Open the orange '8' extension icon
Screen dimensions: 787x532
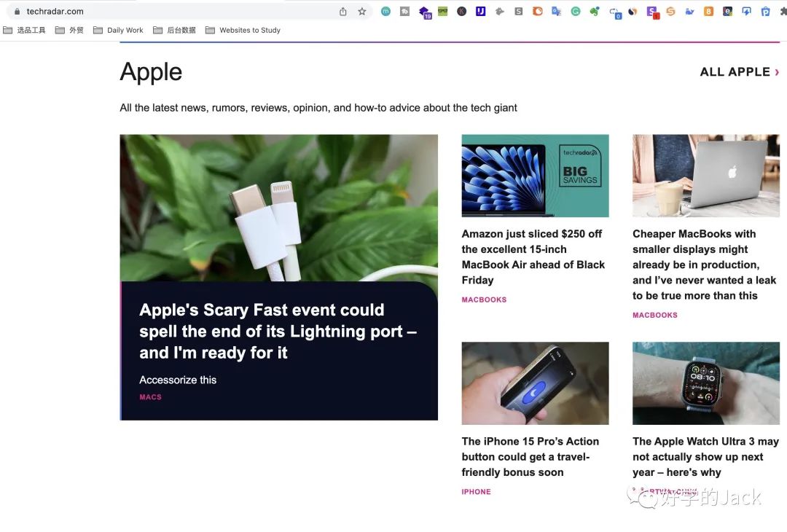point(709,11)
